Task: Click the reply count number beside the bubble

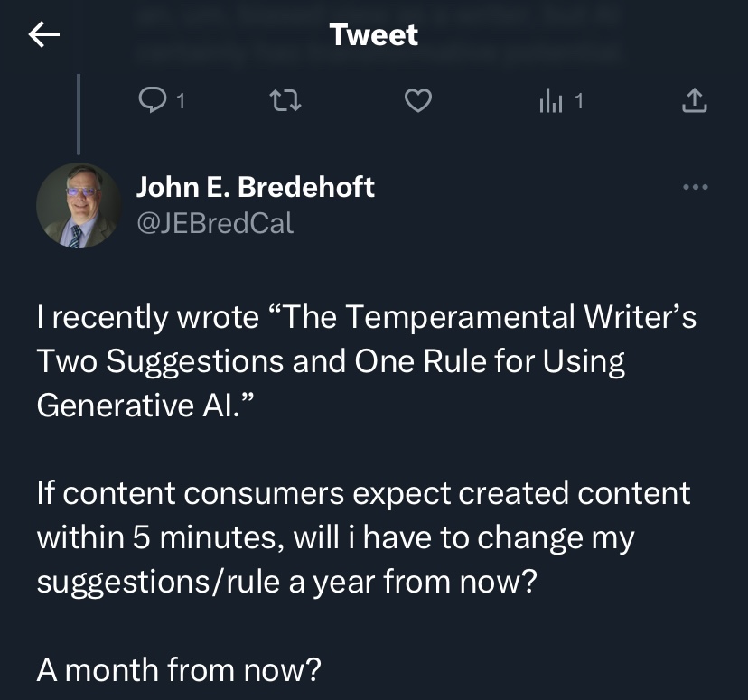Action: tap(180, 101)
